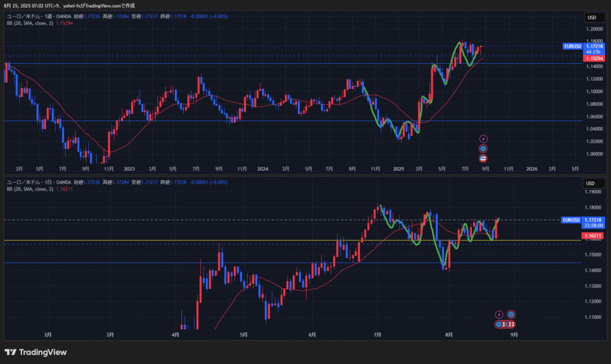The image size is (611, 364).
Task: Click the red 1.16211 price label on the daily axis
Action: click(x=593, y=236)
